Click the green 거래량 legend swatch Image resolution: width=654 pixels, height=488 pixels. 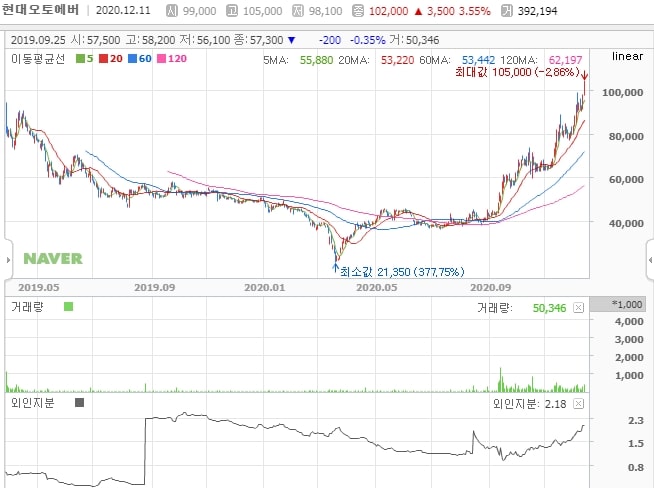[x=68, y=307]
